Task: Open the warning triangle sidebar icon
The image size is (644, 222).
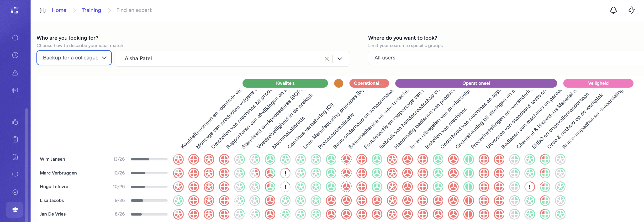Action: (15, 73)
